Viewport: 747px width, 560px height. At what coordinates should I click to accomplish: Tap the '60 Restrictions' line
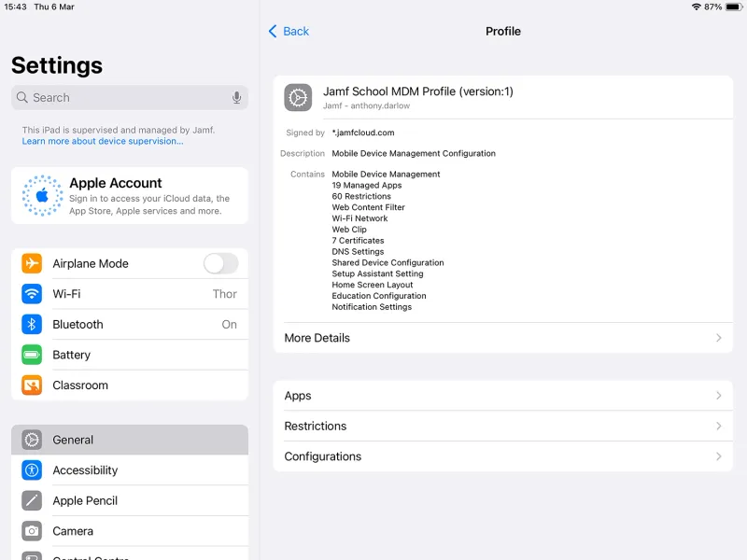[x=361, y=196]
